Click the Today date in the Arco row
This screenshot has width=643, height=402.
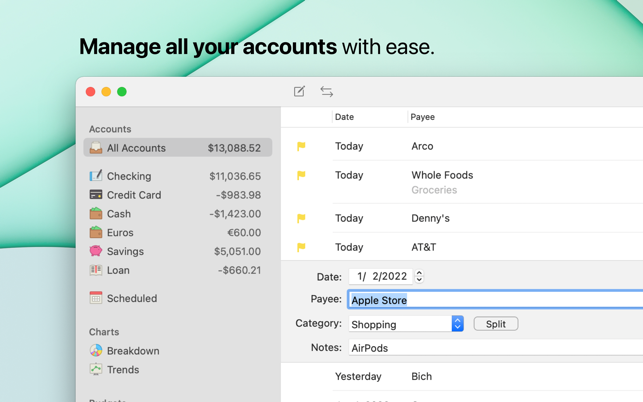(349, 146)
